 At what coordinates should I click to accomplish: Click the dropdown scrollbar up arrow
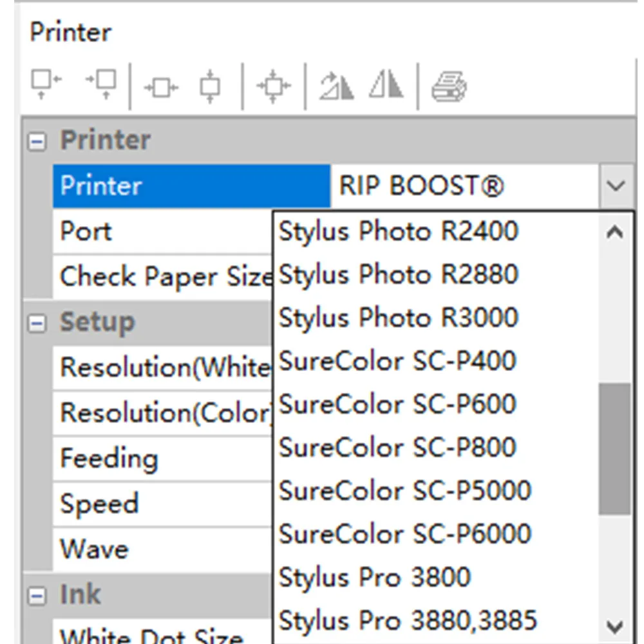click(x=616, y=230)
